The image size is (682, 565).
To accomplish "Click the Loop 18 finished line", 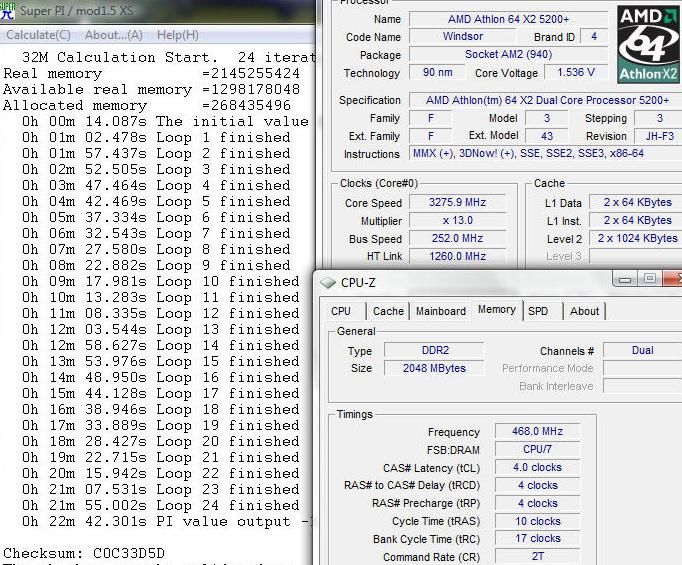I will tap(161, 410).
